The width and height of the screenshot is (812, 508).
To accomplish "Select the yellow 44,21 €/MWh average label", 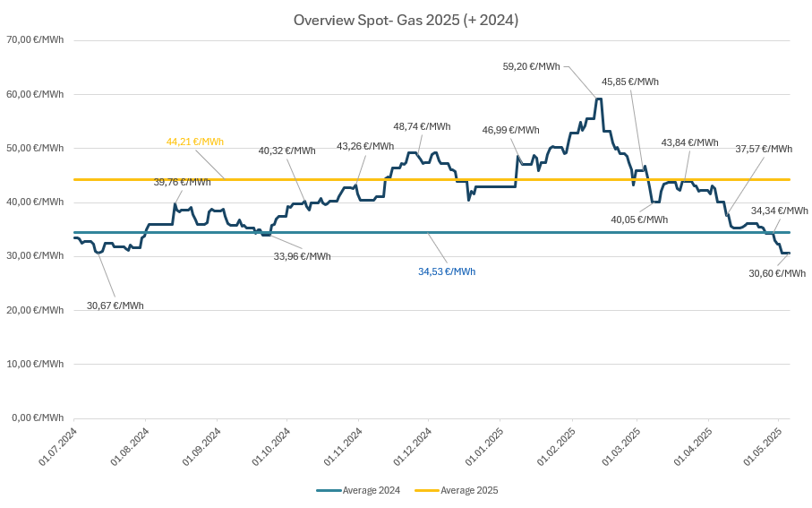I will tap(194, 142).
